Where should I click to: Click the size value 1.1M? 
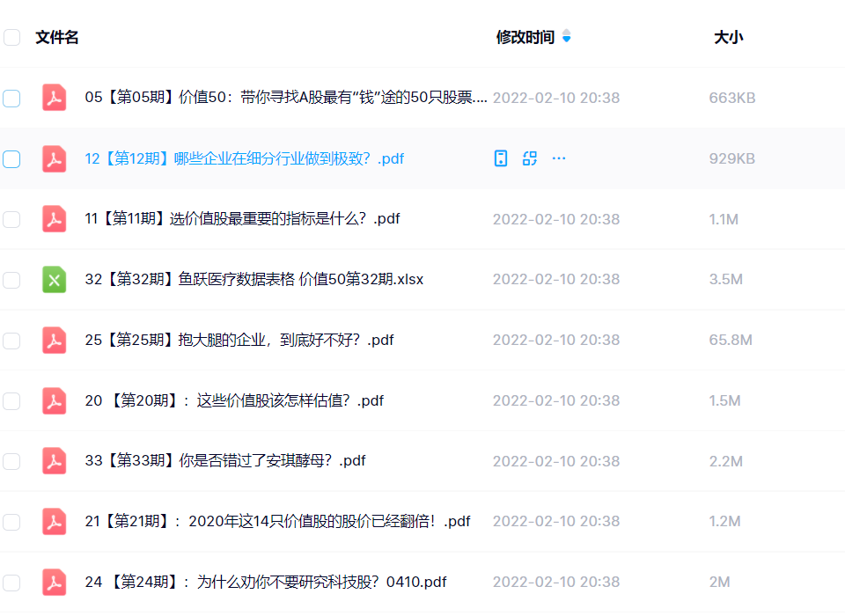tap(724, 219)
